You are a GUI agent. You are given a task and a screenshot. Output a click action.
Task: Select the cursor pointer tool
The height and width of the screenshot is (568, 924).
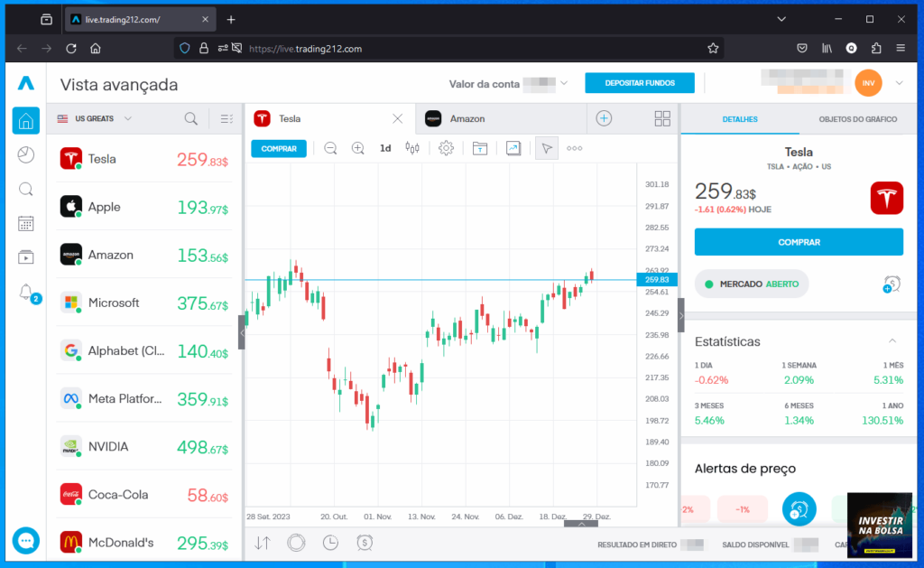[547, 149]
